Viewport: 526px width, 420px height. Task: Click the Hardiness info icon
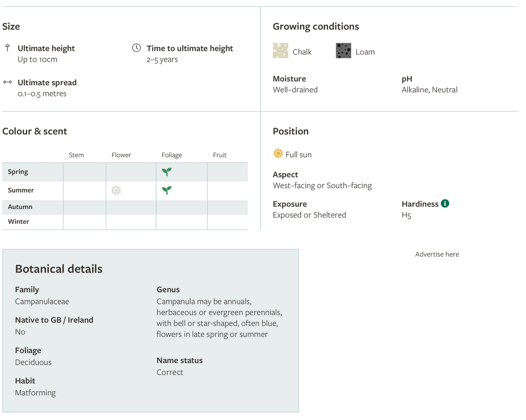click(x=445, y=203)
